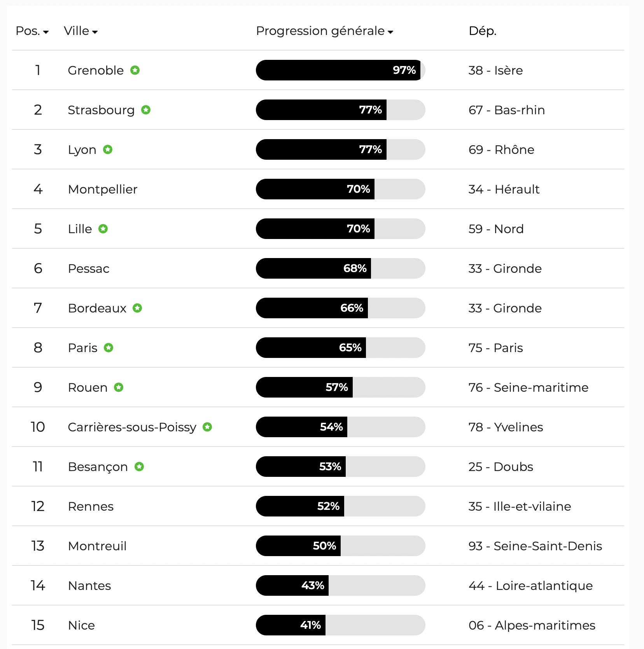Click the green star icon next to Lyon
The width and height of the screenshot is (644, 649).
tap(108, 150)
